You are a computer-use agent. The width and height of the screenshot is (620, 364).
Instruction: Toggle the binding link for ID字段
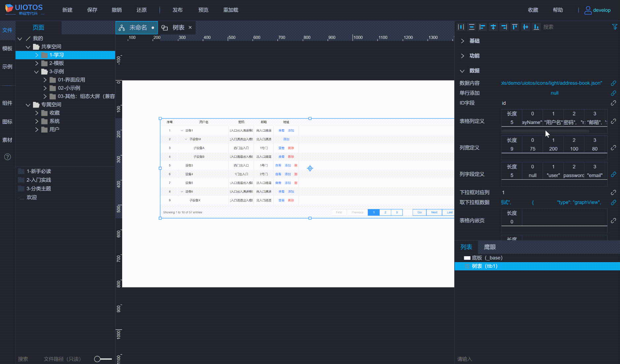coord(613,103)
